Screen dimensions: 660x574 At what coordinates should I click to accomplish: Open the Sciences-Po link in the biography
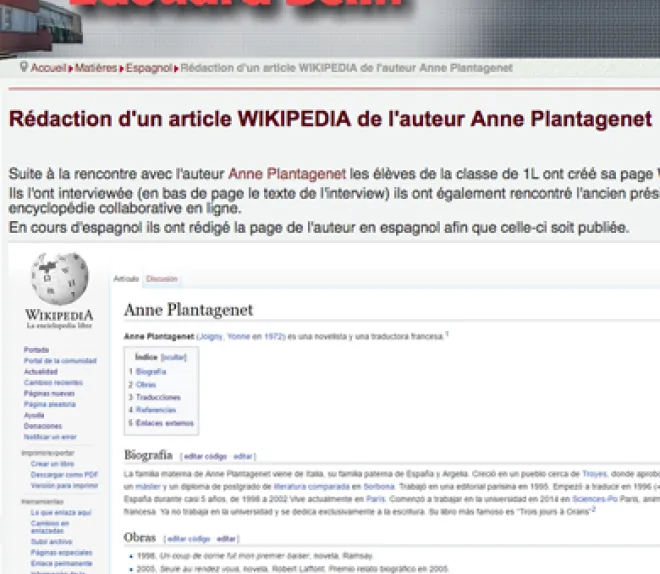[595, 499]
